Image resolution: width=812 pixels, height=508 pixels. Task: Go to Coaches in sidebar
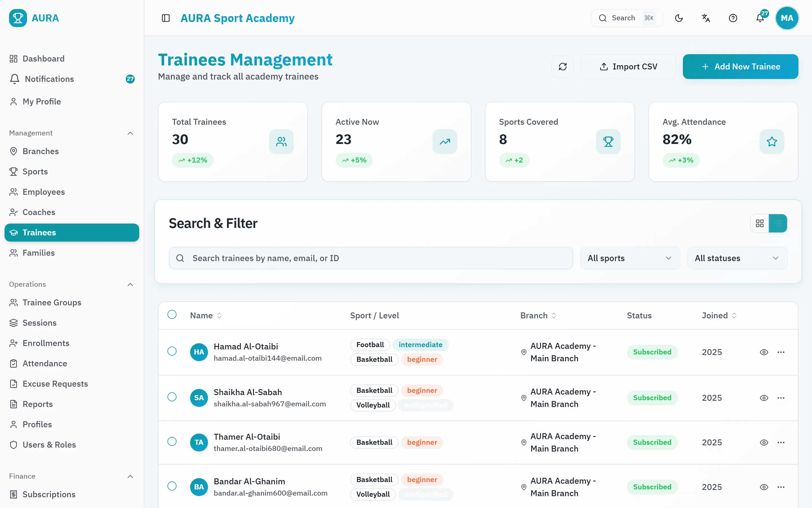coord(72,212)
